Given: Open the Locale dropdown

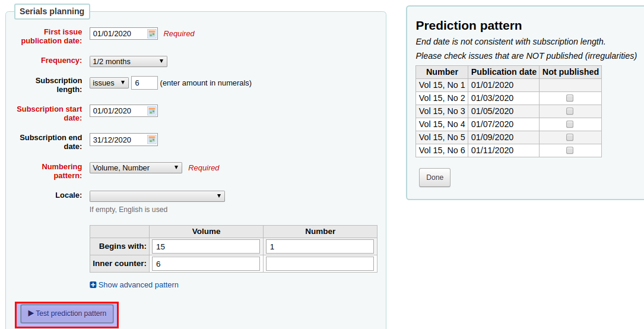Looking at the screenshot, I should point(157,196).
